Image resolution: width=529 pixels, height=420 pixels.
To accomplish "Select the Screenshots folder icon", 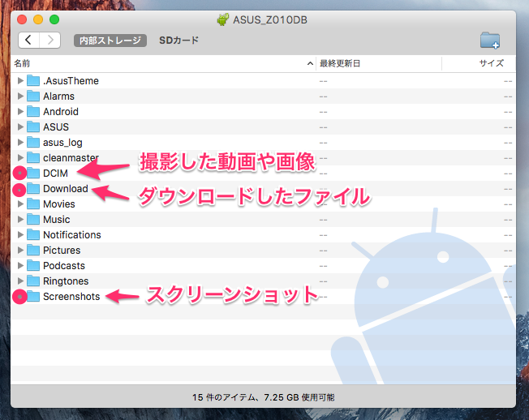I will 33,296.
